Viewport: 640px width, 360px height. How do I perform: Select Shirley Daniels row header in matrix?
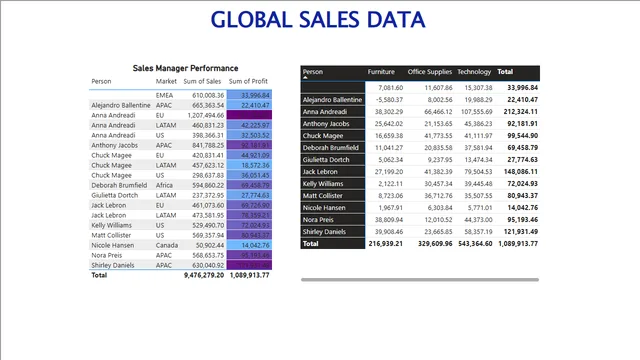coord(332,232)
